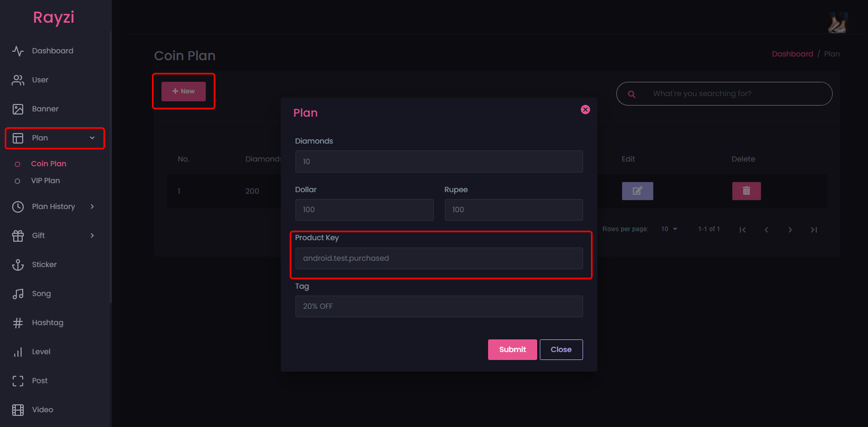Close the Plan dialog with X icon
Image resolution: width=868 pixels, height=427 pixels.
pyautogui.click(x=585, y=110)
